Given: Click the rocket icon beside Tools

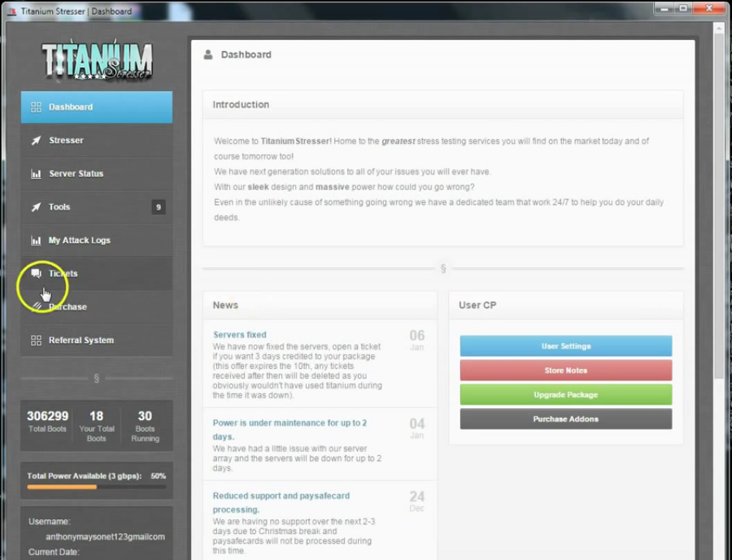Looking at the screenshot, I should [x=36, y=207].
